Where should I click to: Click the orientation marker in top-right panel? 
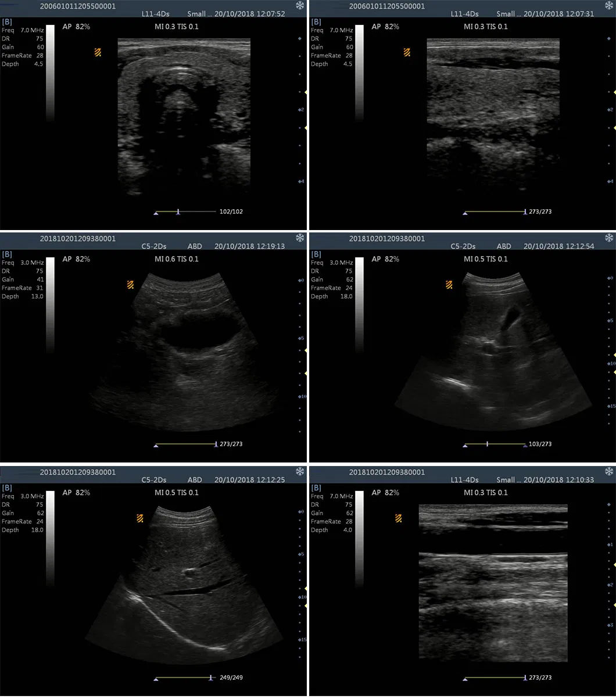pos(406,52)
